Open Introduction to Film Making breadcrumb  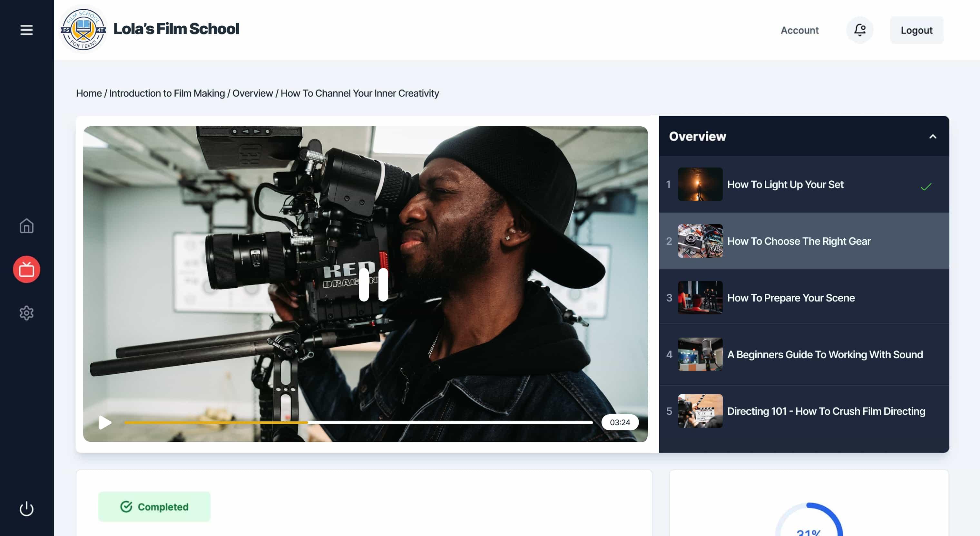167,93
